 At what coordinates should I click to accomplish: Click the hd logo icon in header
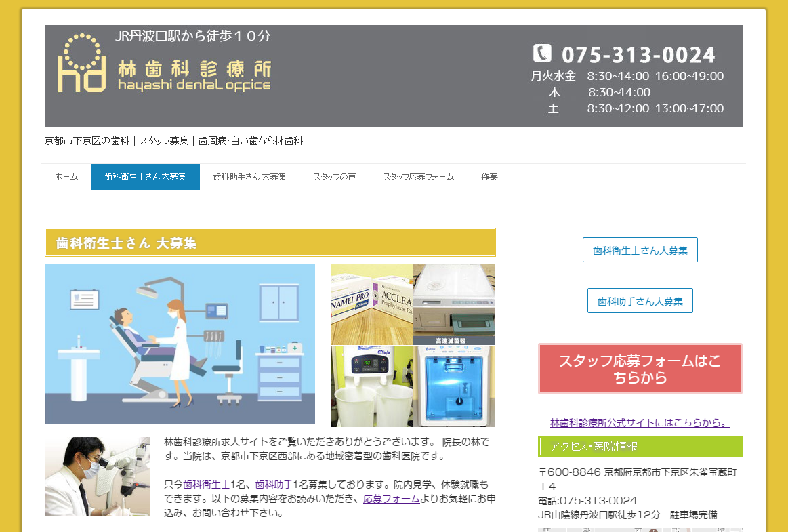pos(82,63)
